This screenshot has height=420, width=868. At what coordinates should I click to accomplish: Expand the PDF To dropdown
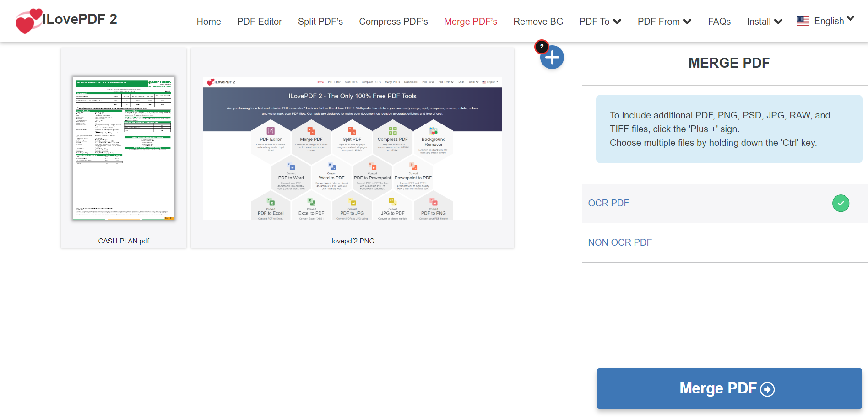pos(600,22)
